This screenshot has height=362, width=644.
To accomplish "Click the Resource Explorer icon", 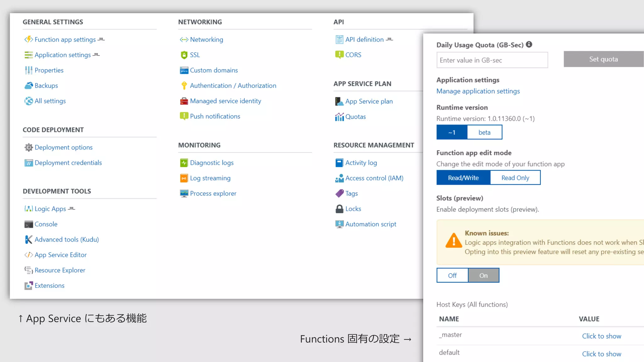I will [29, 270].
